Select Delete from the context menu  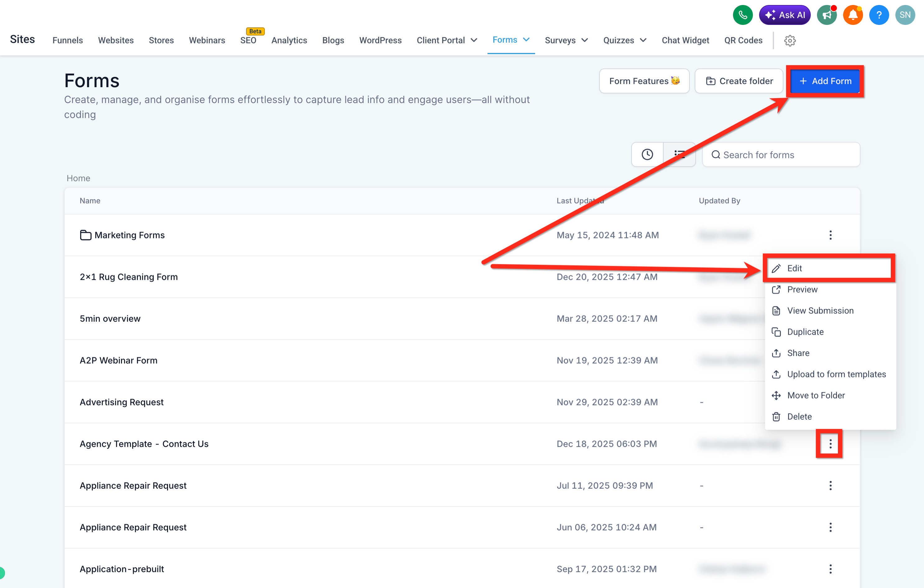830,416
